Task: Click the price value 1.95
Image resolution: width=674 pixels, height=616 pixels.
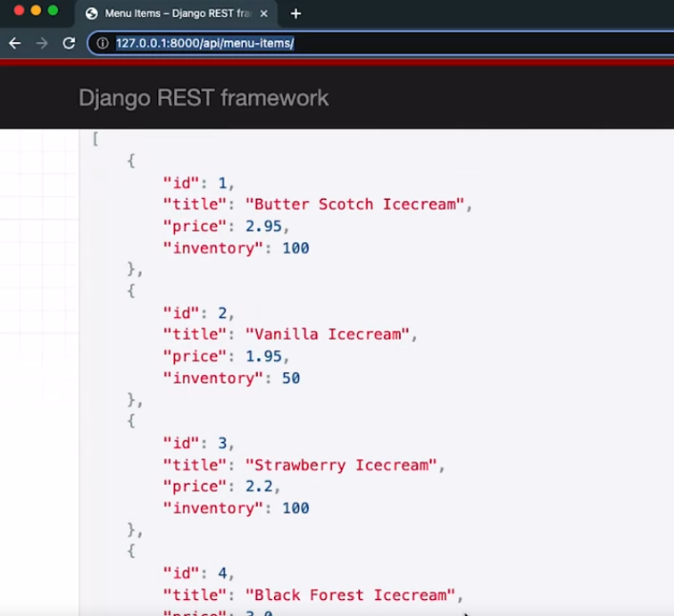Action: click(x=263, y=357)
